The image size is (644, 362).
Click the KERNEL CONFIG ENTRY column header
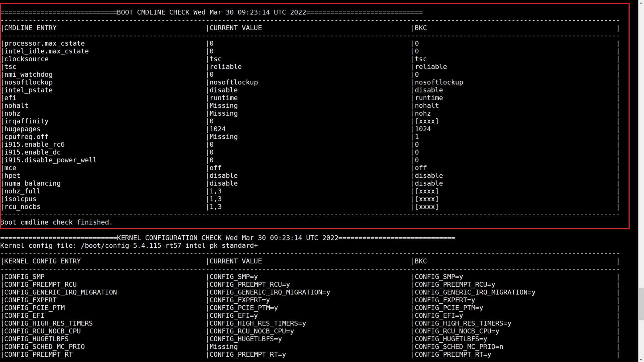(42, 261)
